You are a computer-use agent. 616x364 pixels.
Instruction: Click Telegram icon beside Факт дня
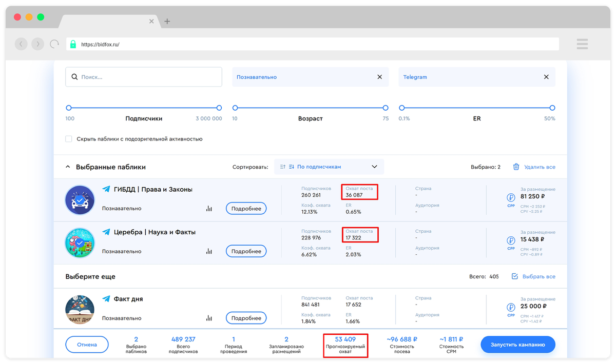coord(106,299)
